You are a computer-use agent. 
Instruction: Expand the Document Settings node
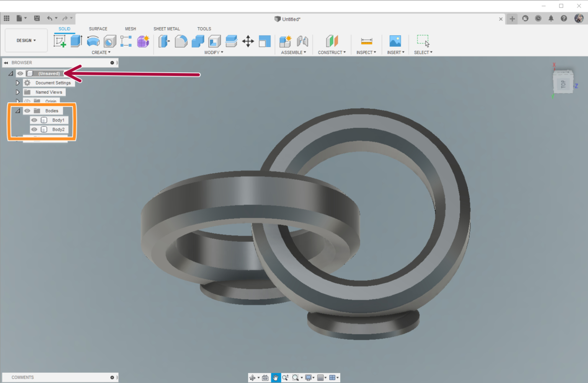pyautogui.click(x=18, y=83)
